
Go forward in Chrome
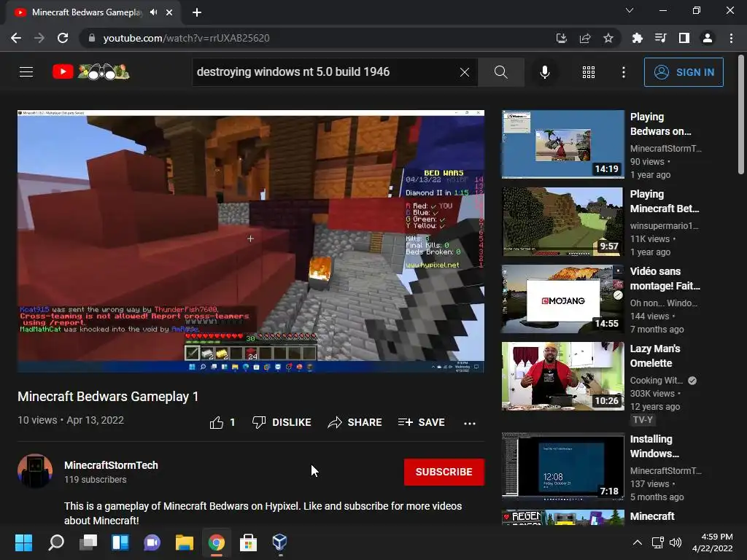pos(39,38)
